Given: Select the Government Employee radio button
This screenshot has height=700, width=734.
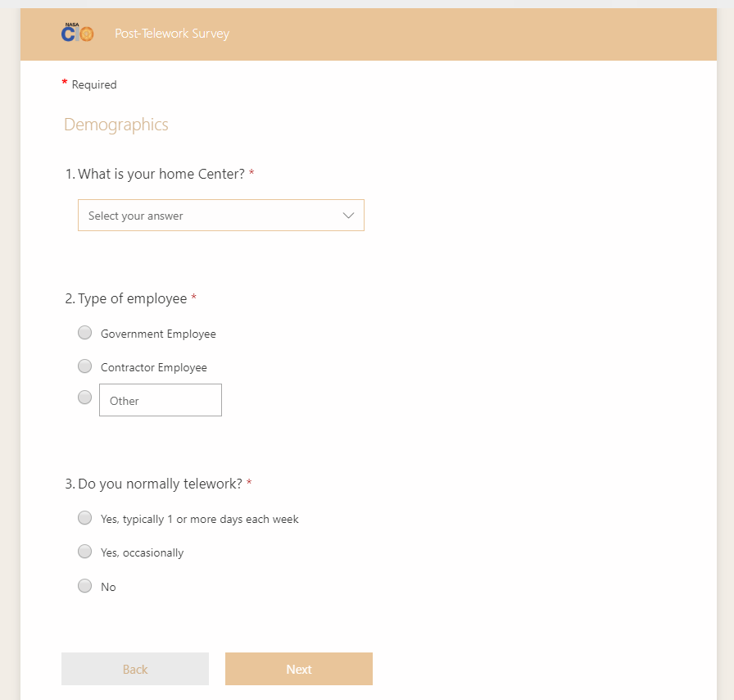Looking at the screenshot, I should click(84, 333).
